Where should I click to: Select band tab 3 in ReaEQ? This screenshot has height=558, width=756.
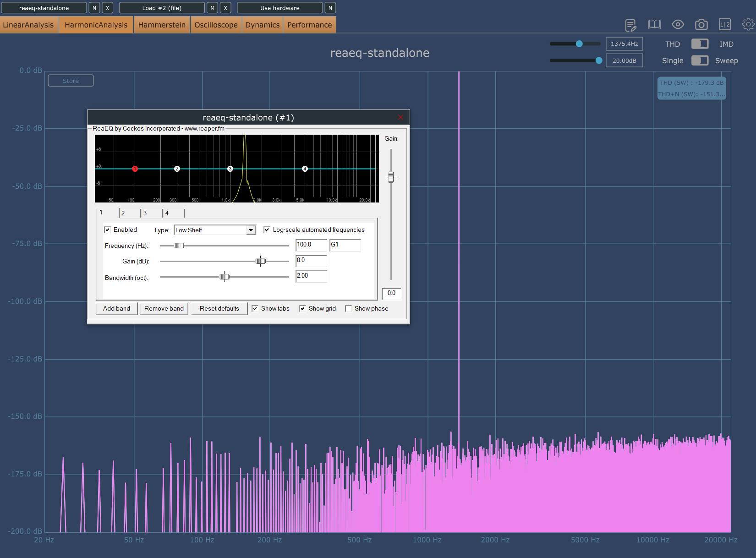[x=152, y=213]
